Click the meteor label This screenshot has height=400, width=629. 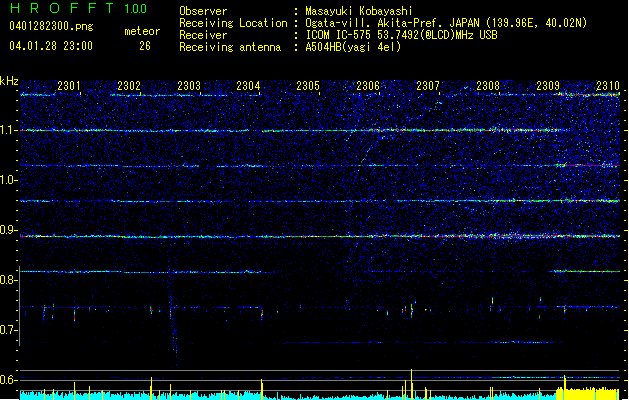[x=142, y=31]
